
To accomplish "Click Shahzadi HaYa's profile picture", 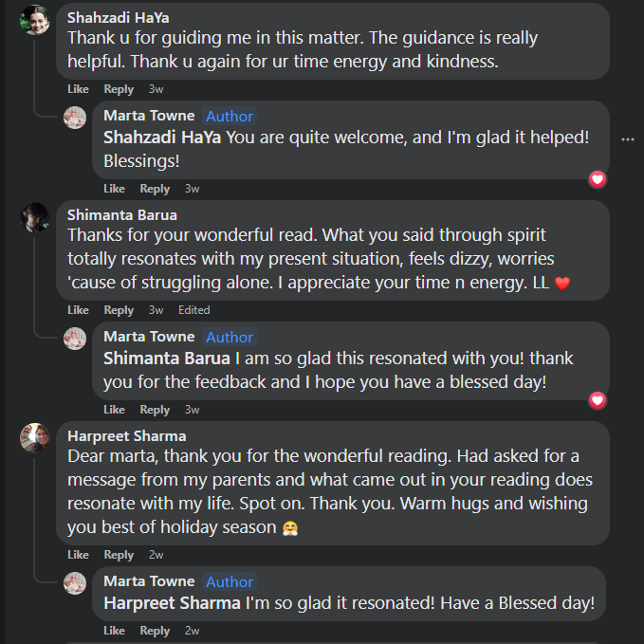I will 35,19.
